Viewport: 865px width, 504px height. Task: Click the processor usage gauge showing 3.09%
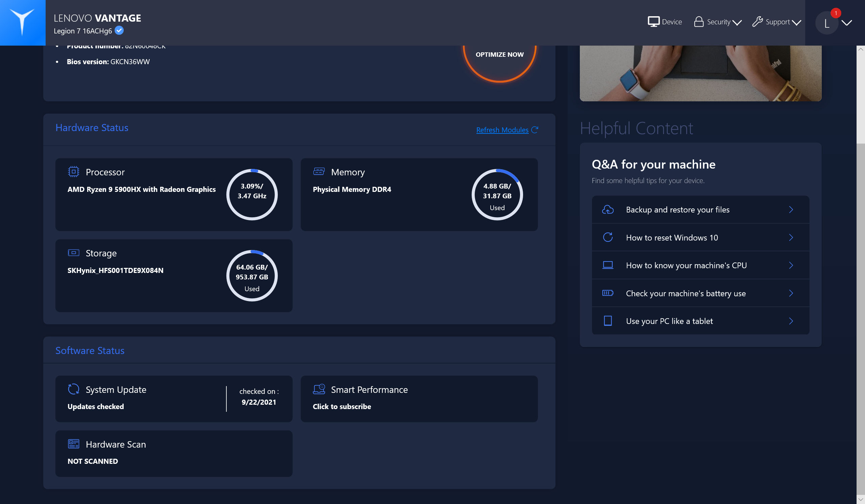252,195
